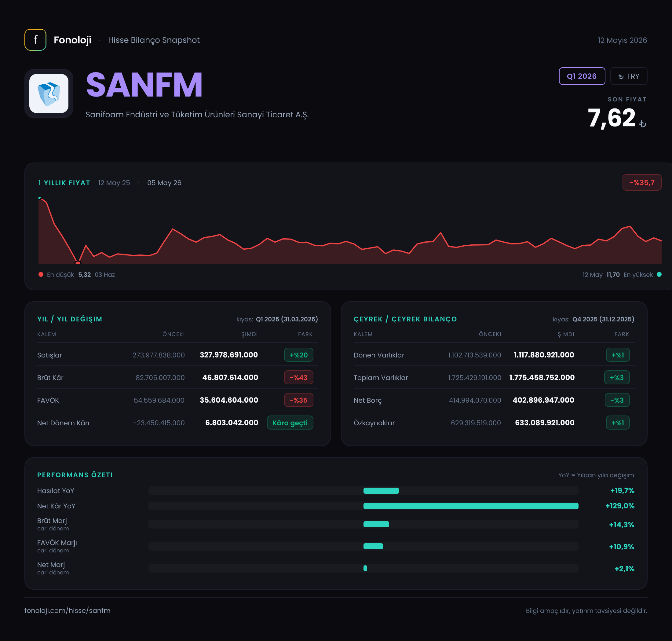
Task: Click the red En düşük legend dot
Action: tap(41, 274)
